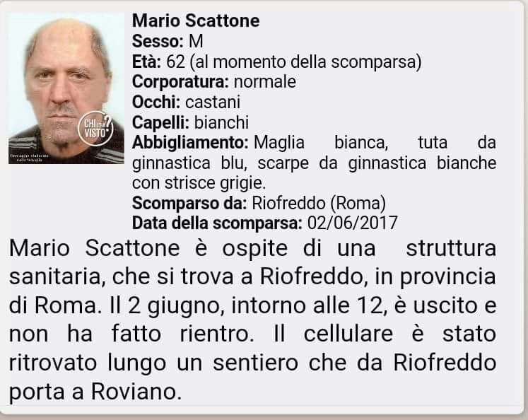
Task: Click "al momento della scomparsa" note
Action: click(305, 62)
